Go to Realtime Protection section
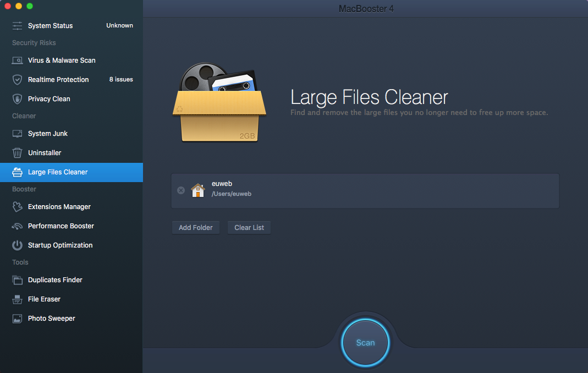The width and height of the screenshot is (588, 373). (x=72, y=80)
